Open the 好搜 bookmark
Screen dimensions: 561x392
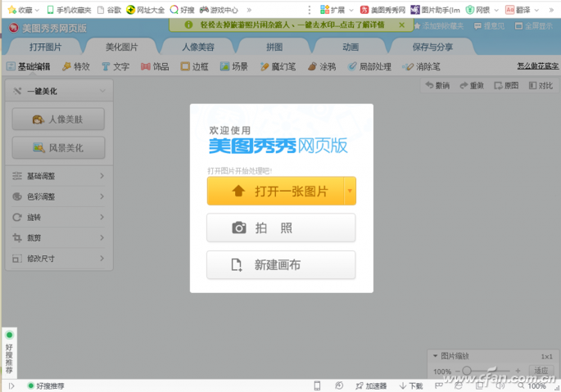click(x=182, y=10)
